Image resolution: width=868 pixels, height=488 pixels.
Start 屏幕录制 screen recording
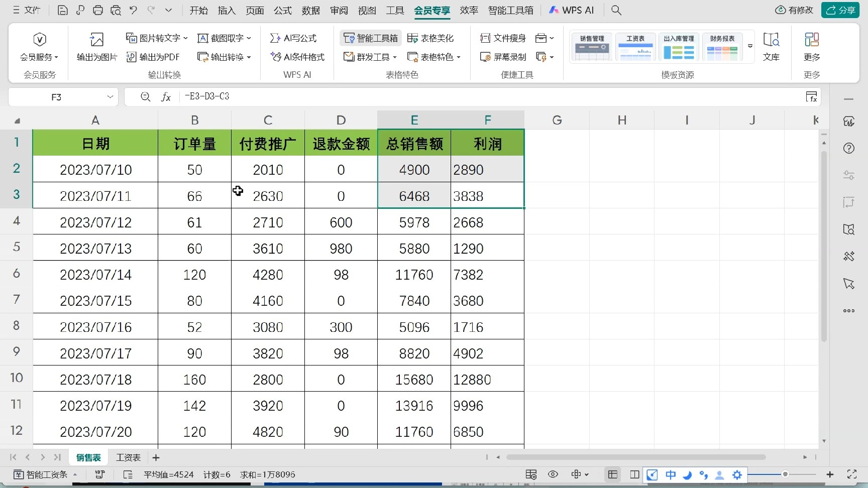(x=503, y=57)
